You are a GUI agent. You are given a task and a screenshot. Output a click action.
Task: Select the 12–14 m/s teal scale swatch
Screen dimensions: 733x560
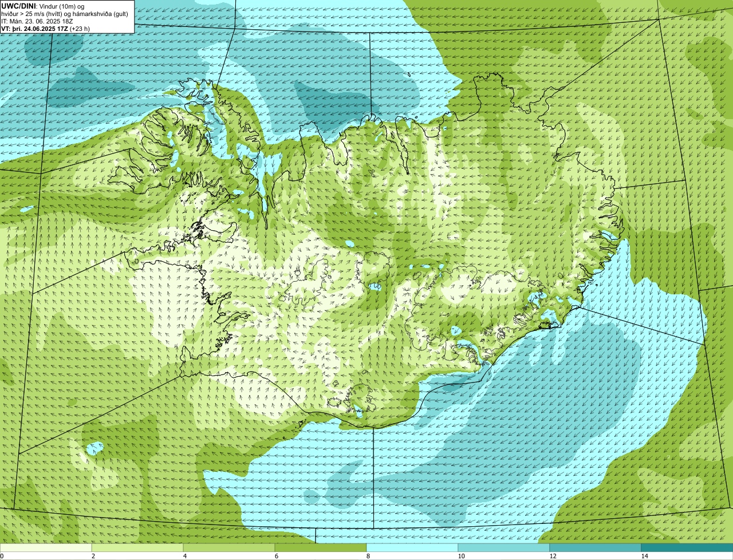(x=596, y=547)
